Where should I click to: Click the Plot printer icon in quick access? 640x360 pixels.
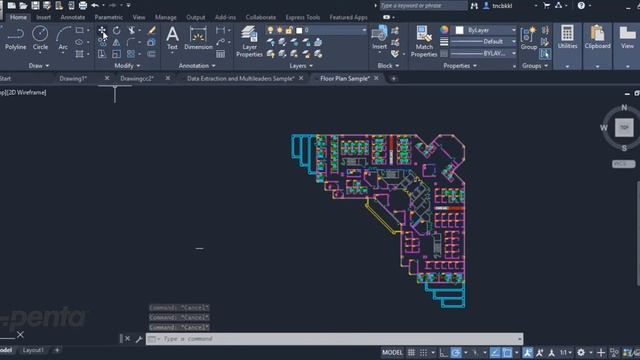pos(83,5)
